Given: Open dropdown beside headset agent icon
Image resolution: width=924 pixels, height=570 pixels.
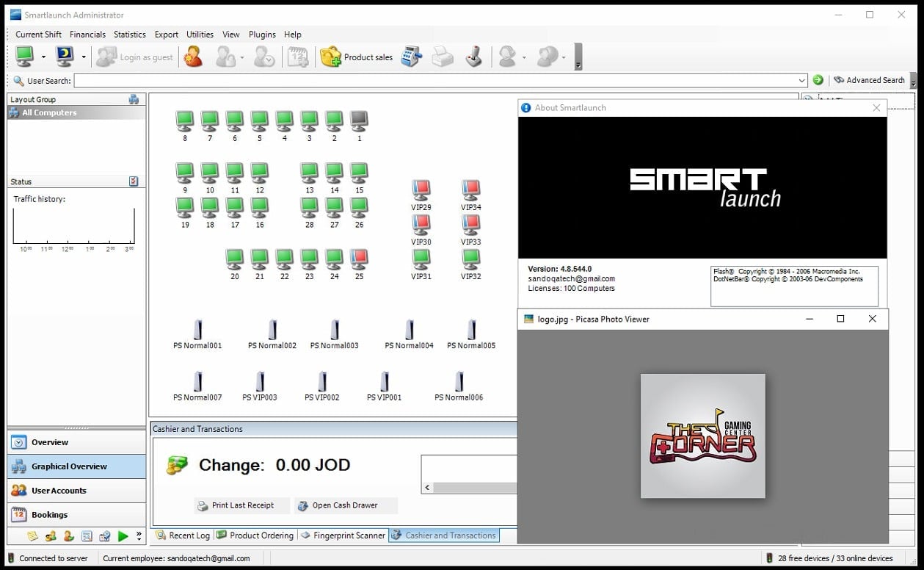Looking at the screenshot, I should [523, 57].
